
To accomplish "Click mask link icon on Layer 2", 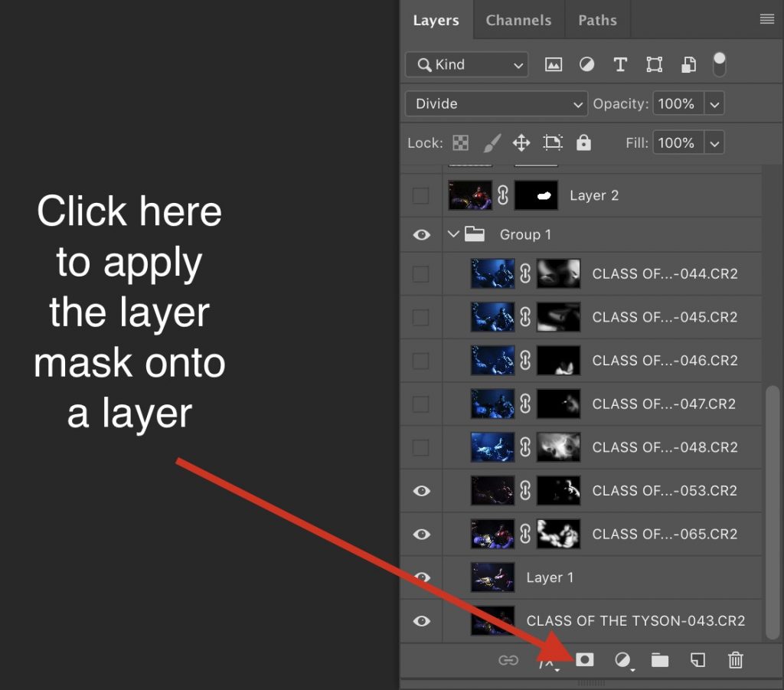I will [x=503, y=195].
